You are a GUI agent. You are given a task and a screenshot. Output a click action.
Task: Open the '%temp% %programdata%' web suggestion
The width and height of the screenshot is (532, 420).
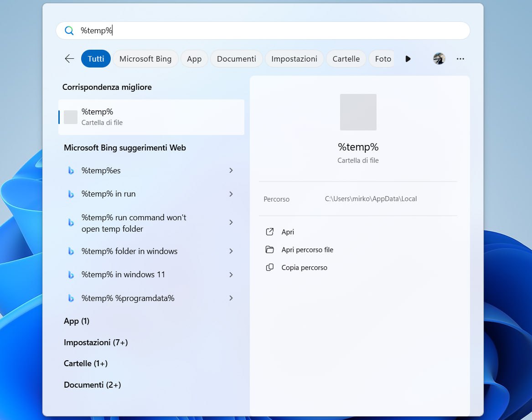coord(128,298)
